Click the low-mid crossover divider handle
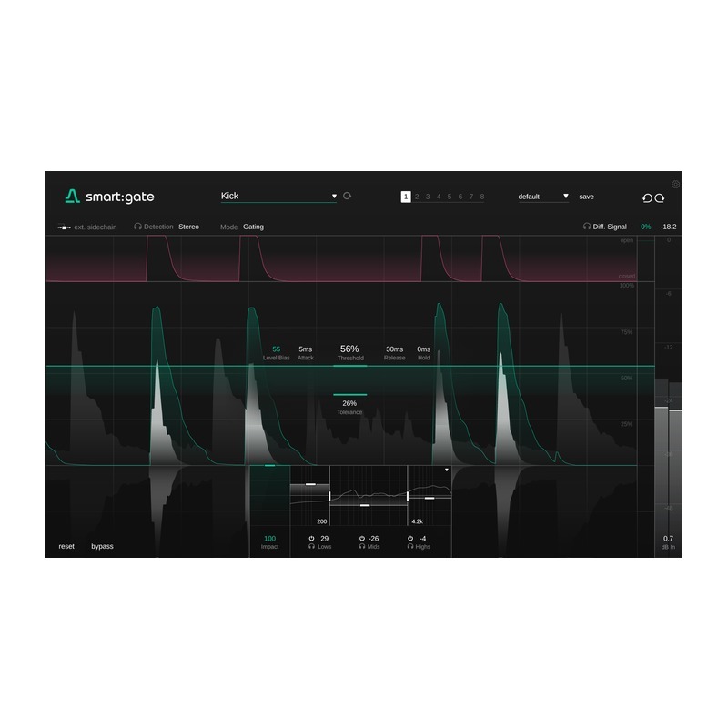The height and width of the screenshot is (728, 728). [329, 497]
